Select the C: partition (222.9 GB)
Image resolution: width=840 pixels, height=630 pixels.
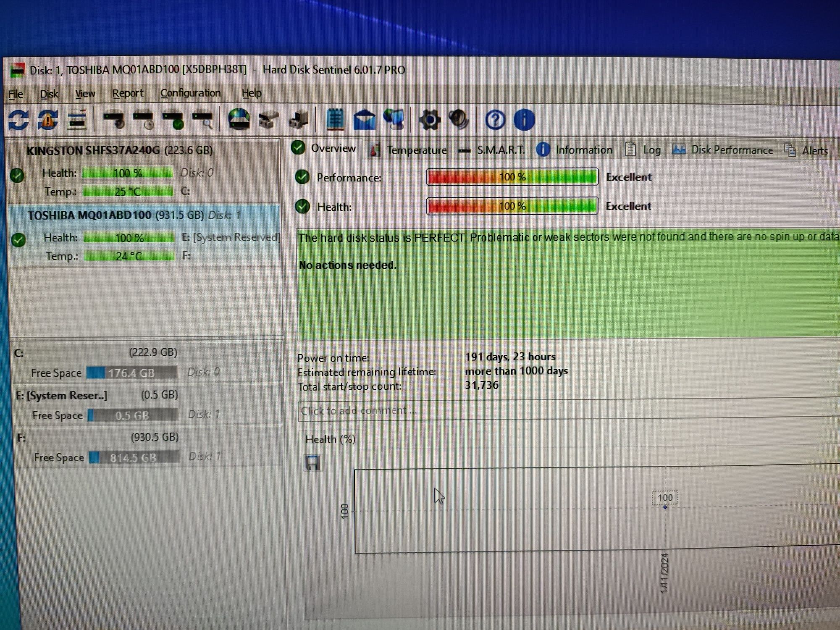pyautogui.click(x=146, y=362)
